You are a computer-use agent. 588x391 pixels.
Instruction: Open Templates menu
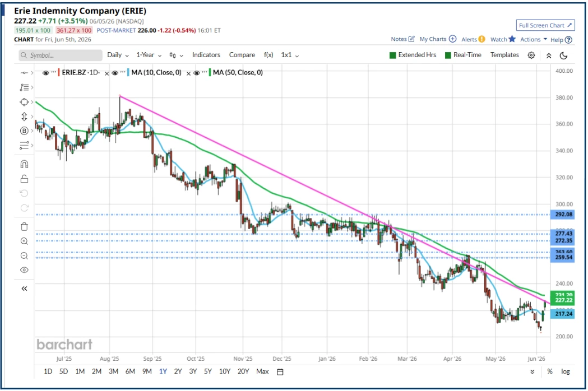coord(504,55)
